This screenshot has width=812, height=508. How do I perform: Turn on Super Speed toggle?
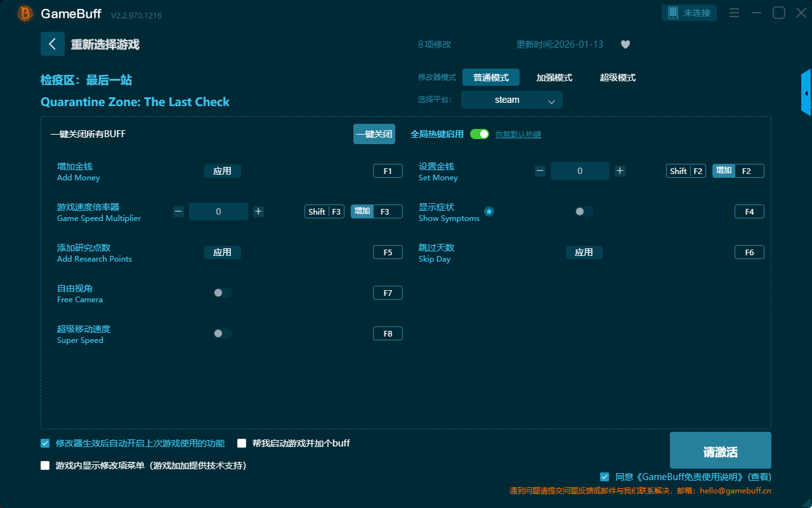point(222,333)
